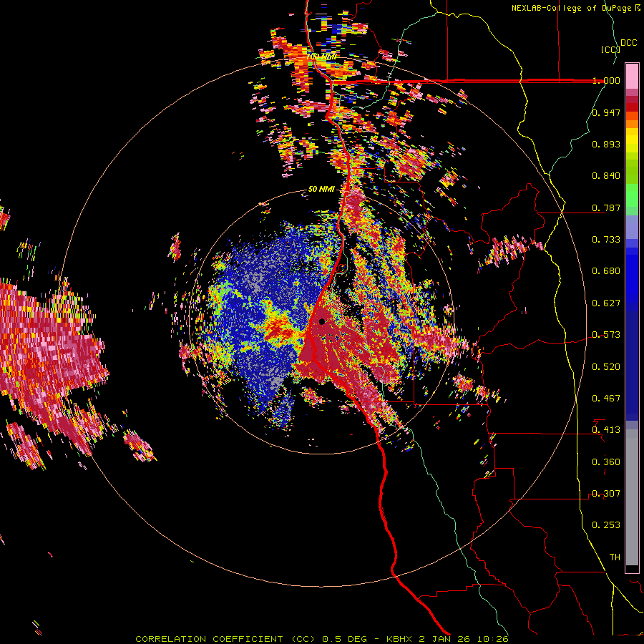Click the TH threshold label
The height and width of the screenshot is (644, 644).
point(615,557)
